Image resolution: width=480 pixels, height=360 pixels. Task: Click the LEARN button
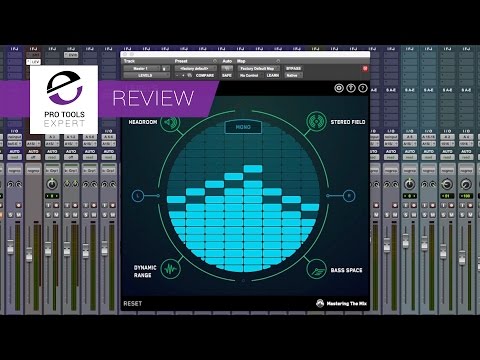(273, 76)
